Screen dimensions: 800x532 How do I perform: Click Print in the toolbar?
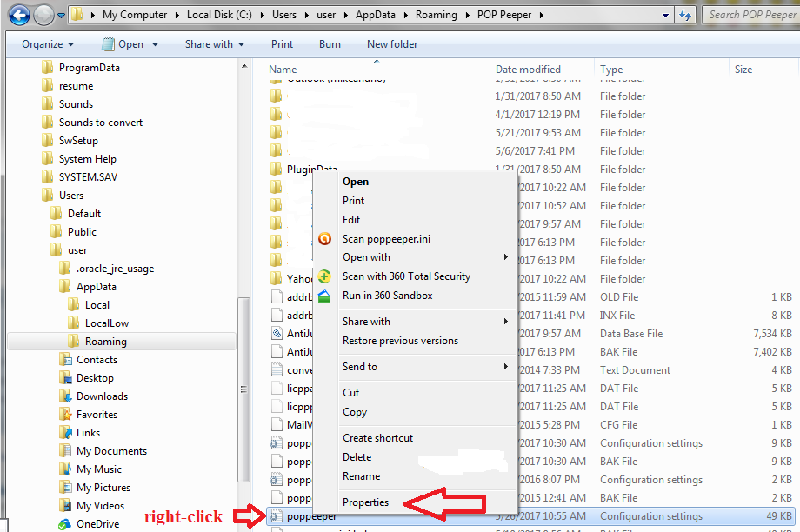tap(282, 44)
